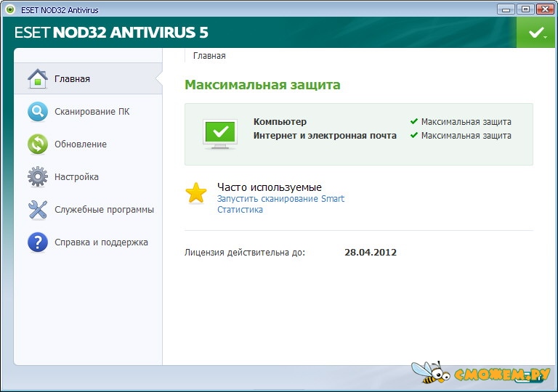Open the green checkmark status dropdown

point(537,33)
